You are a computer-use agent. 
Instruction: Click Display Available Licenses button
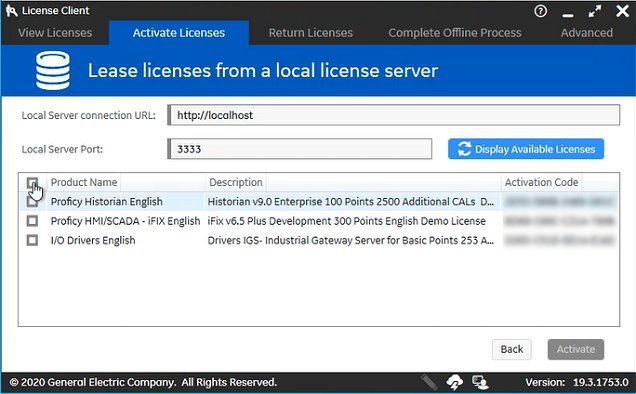coord(526,149)
